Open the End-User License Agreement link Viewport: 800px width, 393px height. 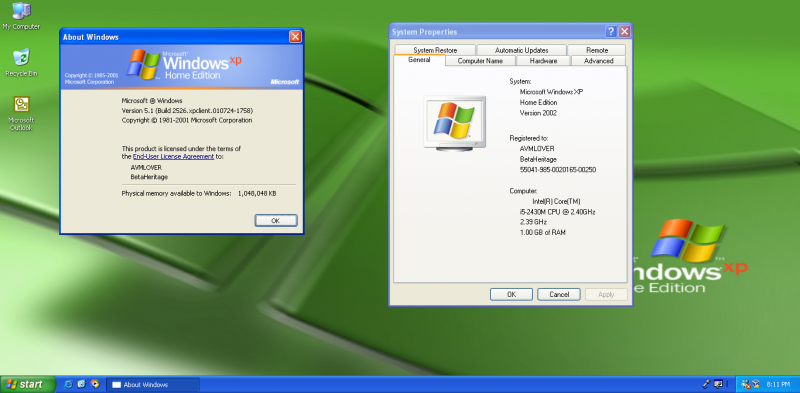173,157
